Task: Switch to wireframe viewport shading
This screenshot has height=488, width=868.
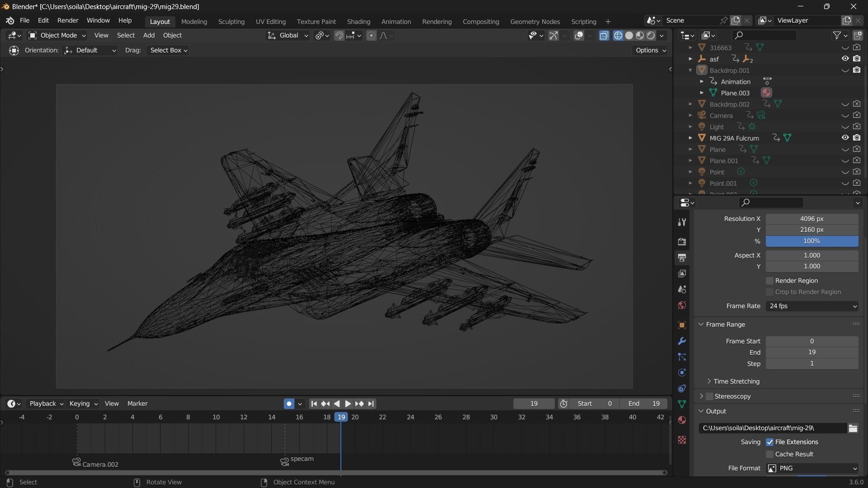Action: 618,35
